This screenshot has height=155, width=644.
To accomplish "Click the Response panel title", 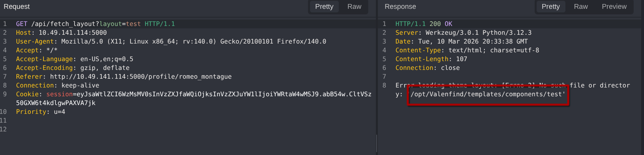I will coord(400,6).
